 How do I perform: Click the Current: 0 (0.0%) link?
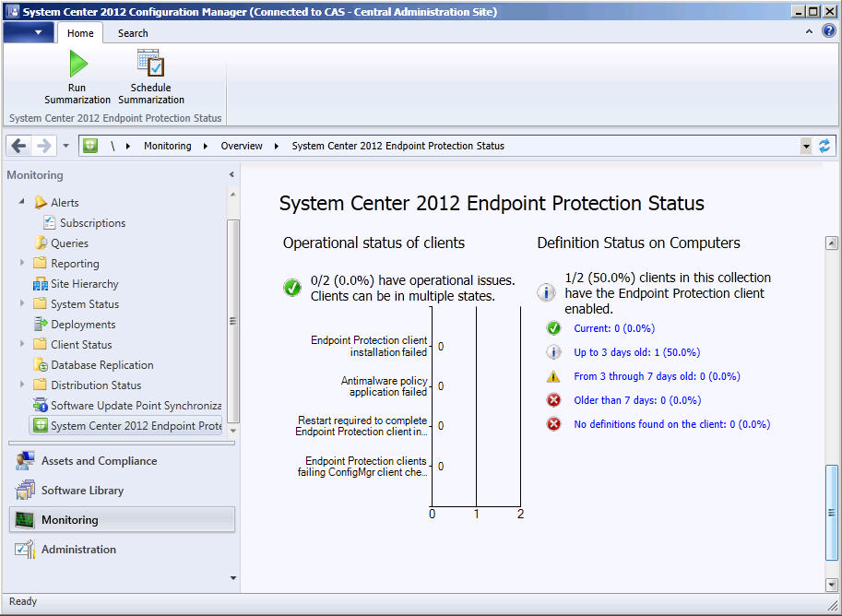click(x=614, y=328)
